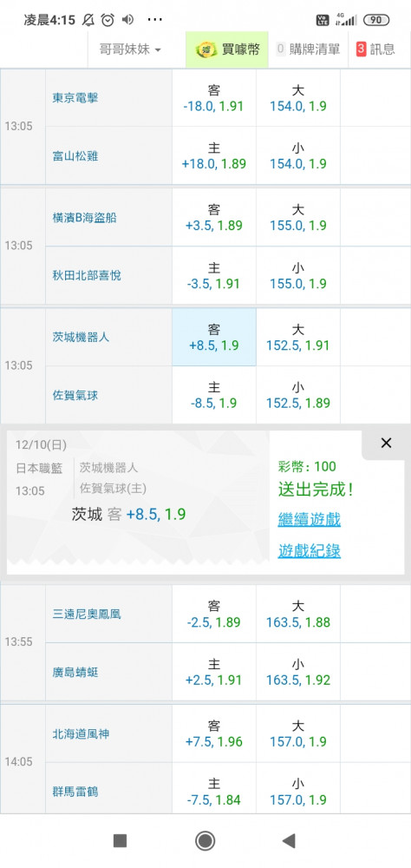
Task: Select 廣島蜻蜓 home +2.5 spread
Action: point(214,672)
